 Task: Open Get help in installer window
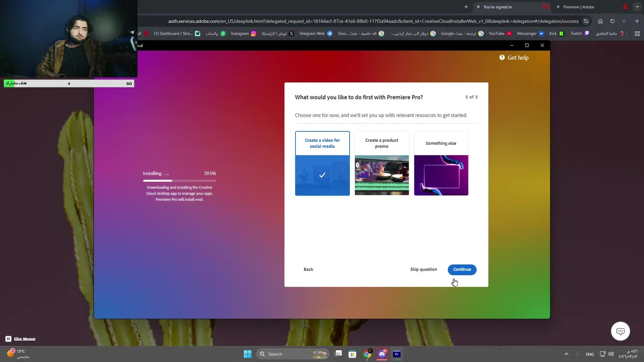[x=514, y=58]
